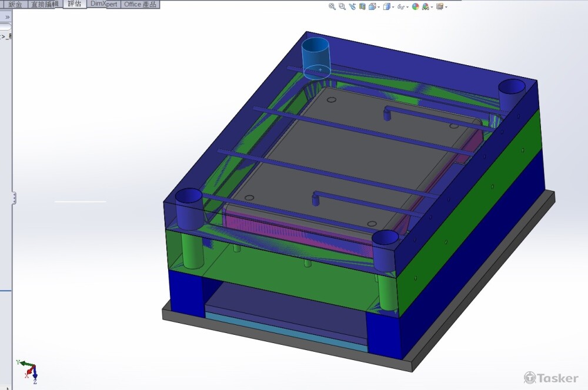Expand the Apply Scene dropdown arrow
Viewport: 588px width, 390px height.
coord(432,7)
